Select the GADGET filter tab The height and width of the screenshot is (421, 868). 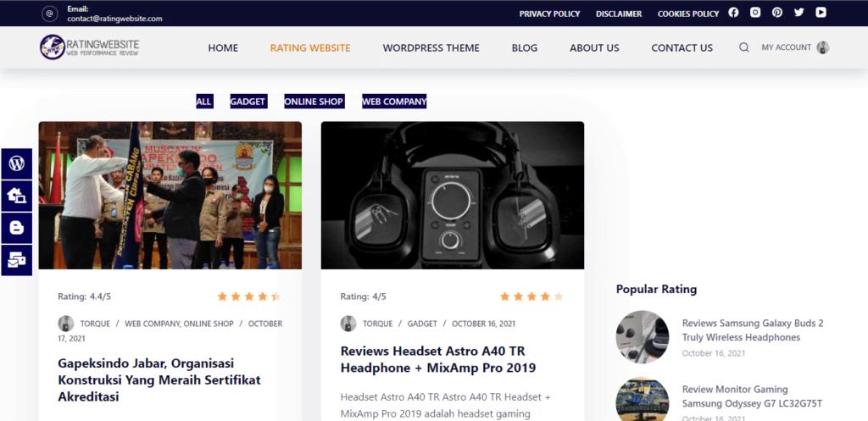point(248,102)
